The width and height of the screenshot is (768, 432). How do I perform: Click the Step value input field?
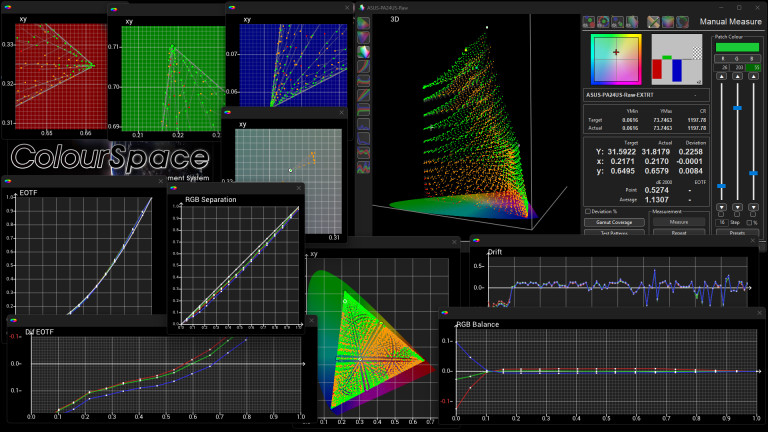(x=722, y=222)
